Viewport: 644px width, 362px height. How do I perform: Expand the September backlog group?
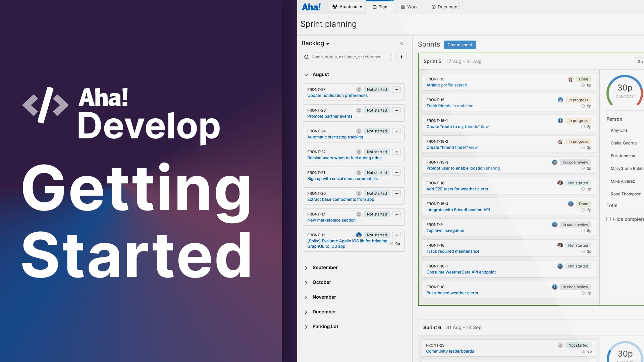(x=306, y=268)
